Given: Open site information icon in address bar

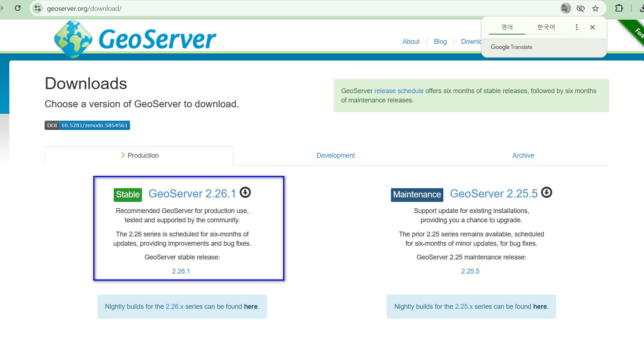Looking at the screenshot, I should click(38, 8).
